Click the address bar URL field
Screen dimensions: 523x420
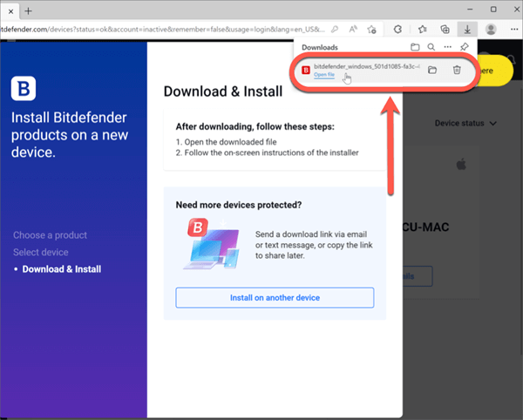click(157, 29)
